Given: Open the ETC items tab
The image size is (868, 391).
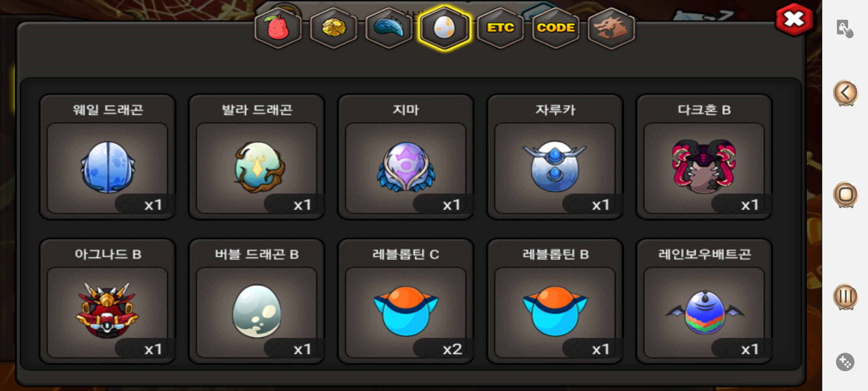Looking at the screenshot, I should [500, 28].
